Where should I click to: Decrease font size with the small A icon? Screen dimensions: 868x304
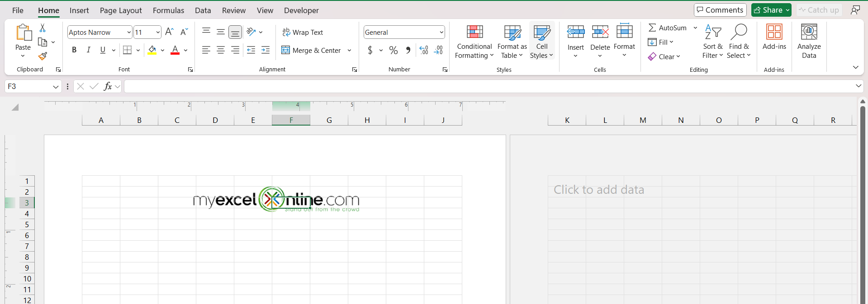click(184, 32)
